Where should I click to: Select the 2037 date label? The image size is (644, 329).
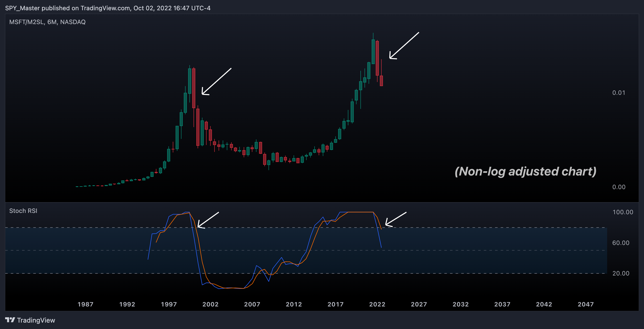502,304
